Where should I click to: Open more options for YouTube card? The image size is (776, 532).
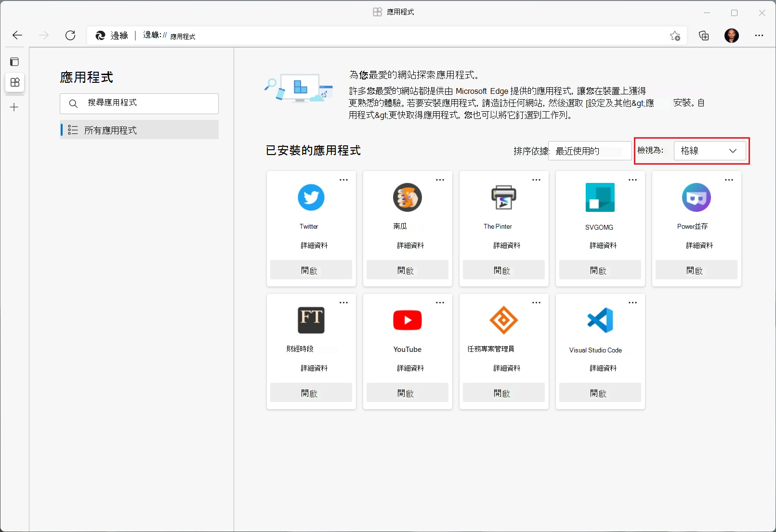(x=440, y=303)
